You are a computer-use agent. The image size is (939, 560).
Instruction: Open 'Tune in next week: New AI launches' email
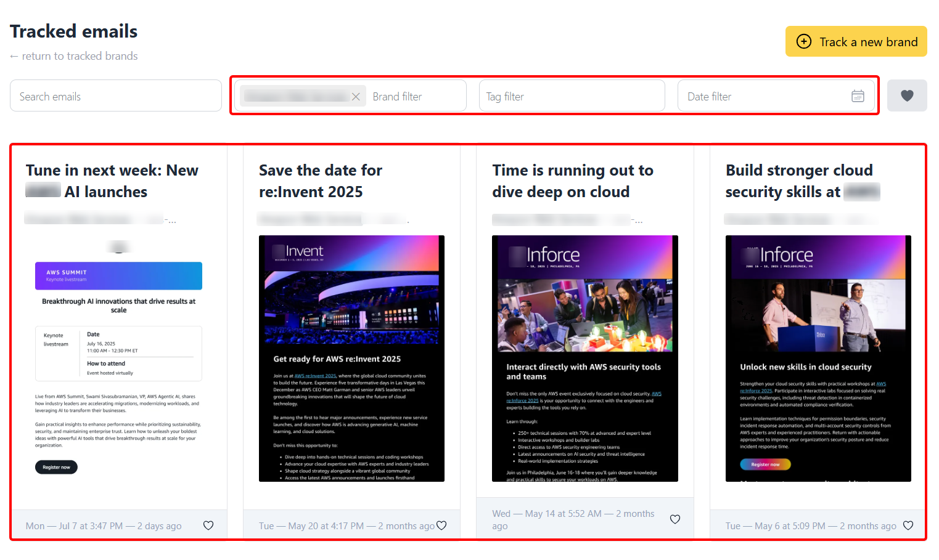click(x=112, y=181)
